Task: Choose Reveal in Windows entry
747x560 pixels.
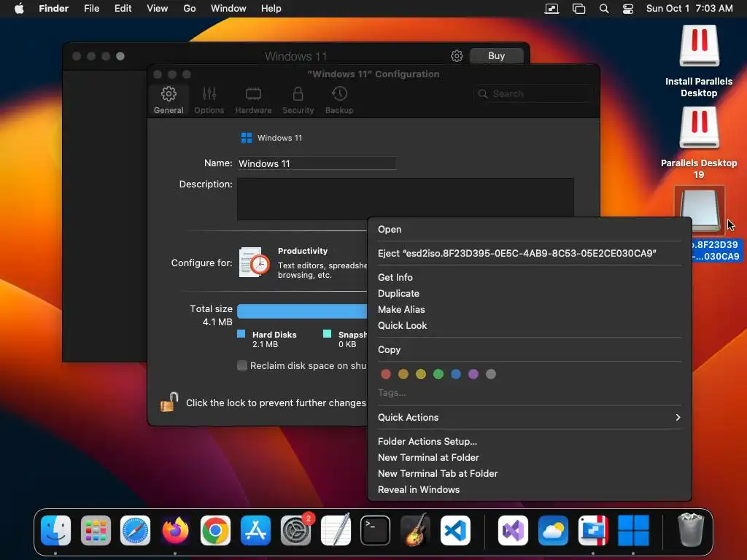Action: (530, 489)
